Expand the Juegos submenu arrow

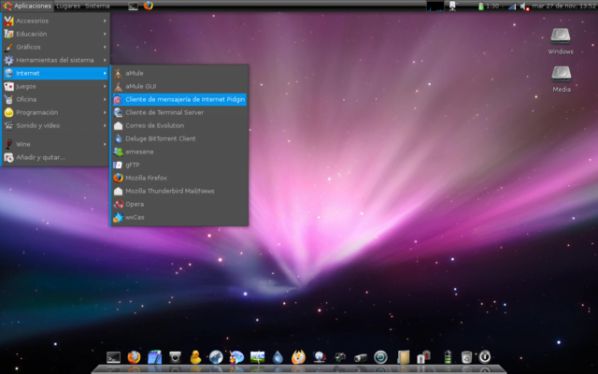105,87
